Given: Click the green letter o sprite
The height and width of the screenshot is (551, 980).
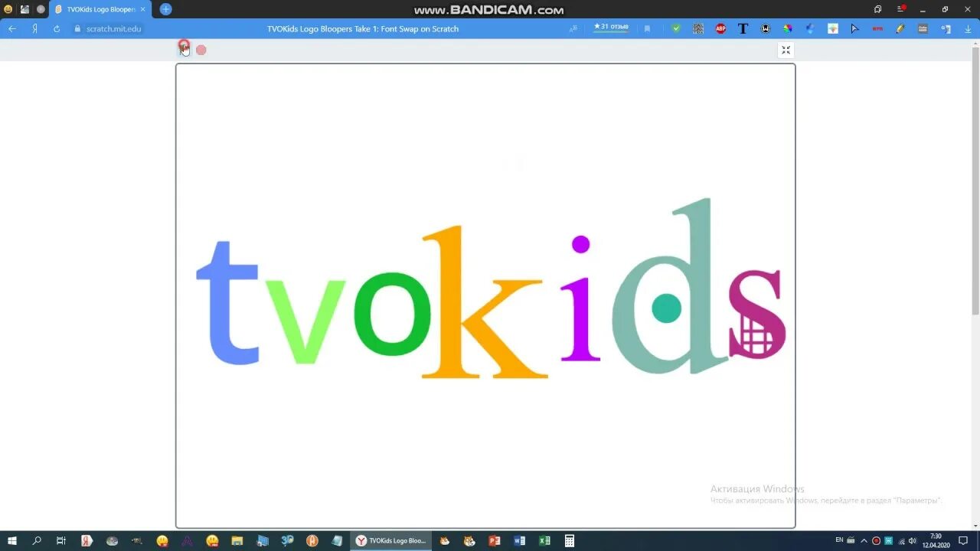Looking at the screenshot, I should [x=392, y=315].
